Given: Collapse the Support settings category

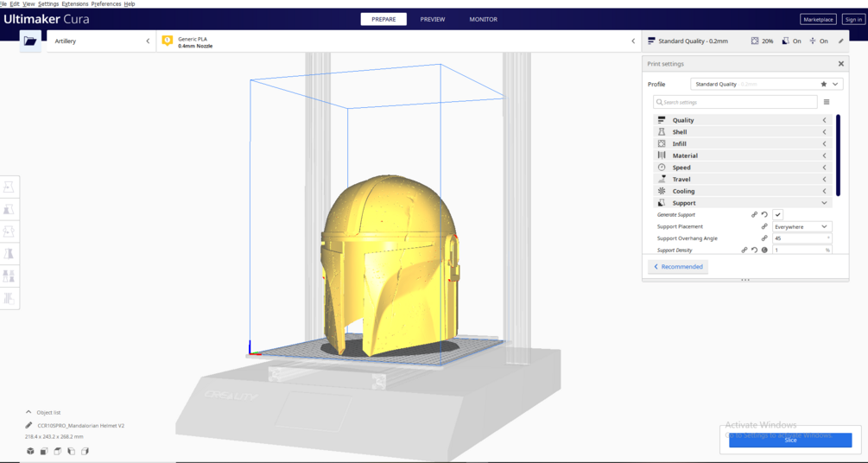Looking at the screenshot, I should point(743,203).
